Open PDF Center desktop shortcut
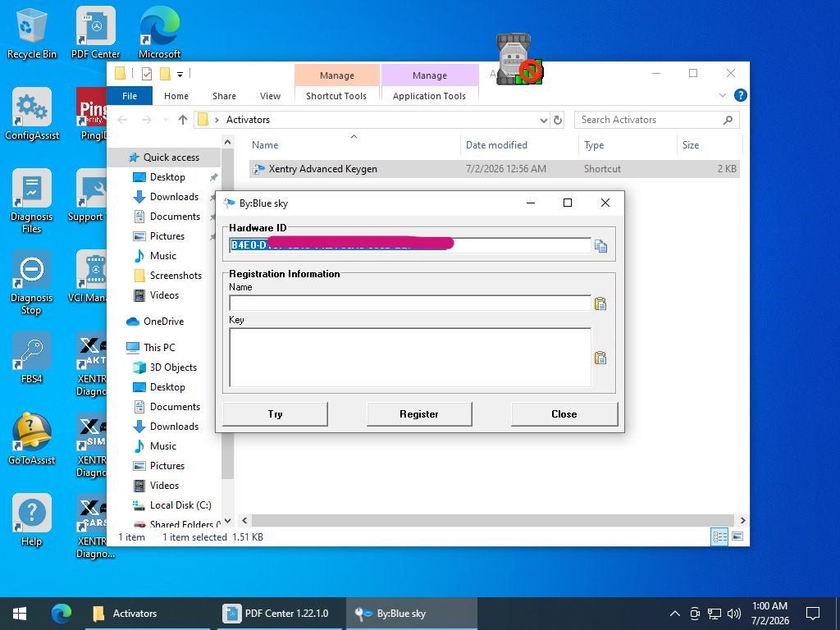 [x=95, y=33]
